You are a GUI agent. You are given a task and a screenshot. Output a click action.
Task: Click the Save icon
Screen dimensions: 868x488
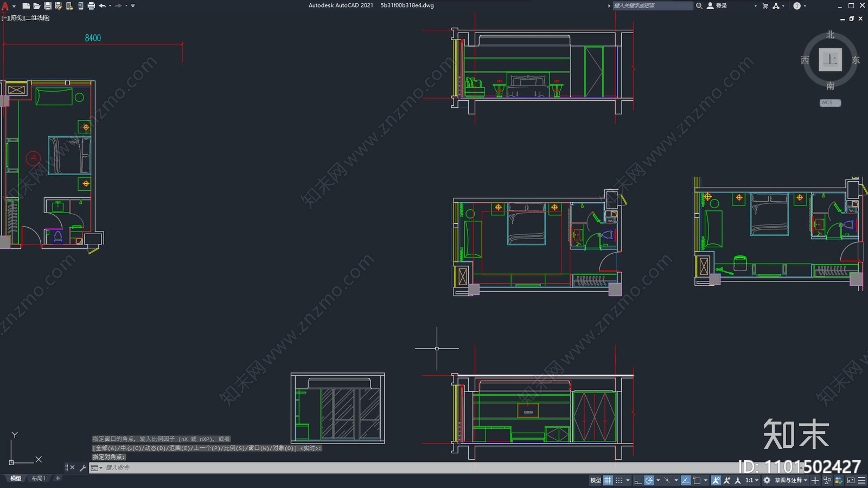tap(48, 6)
